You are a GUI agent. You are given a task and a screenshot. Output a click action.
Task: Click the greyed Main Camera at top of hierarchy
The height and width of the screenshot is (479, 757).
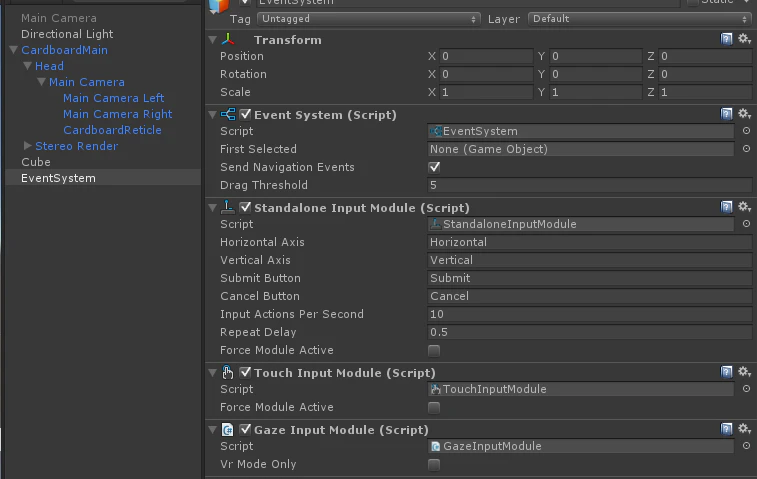tap(59, 18)
